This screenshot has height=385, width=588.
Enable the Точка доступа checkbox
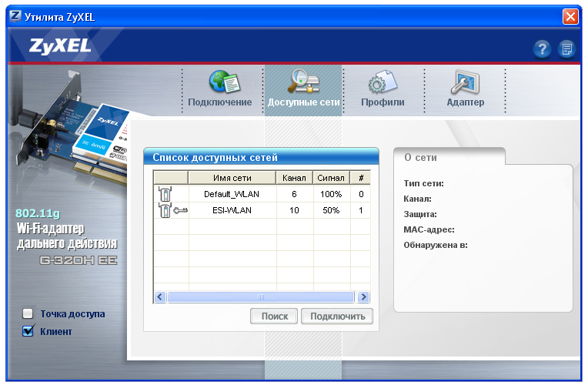point(28,313)
